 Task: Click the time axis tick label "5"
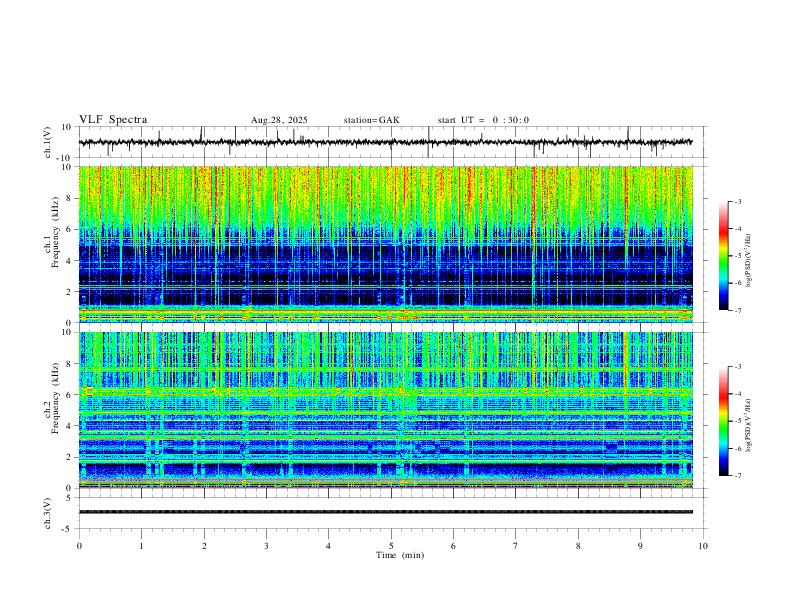click(x=391, y=546)
